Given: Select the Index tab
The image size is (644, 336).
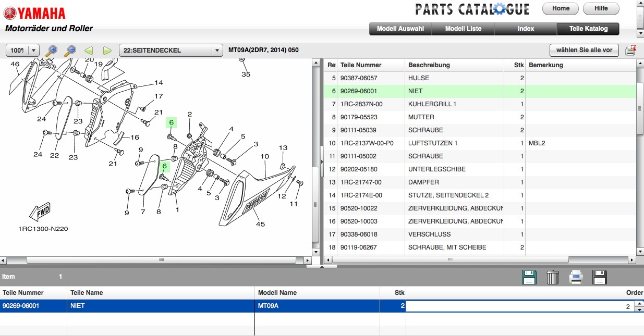Looking at the screenshot, I should pos(526,29).
